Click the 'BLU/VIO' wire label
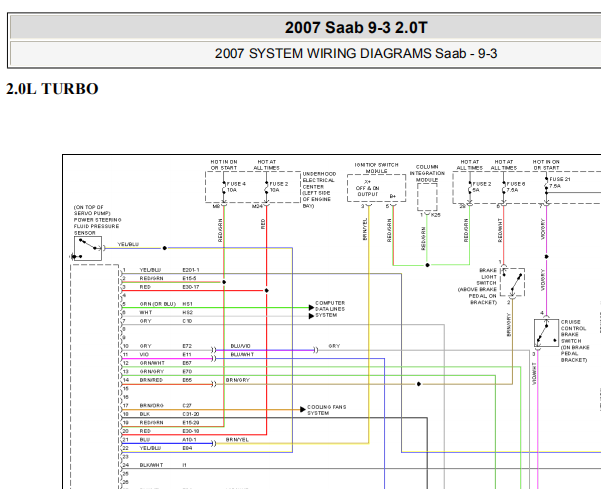 tap(240, 346)
